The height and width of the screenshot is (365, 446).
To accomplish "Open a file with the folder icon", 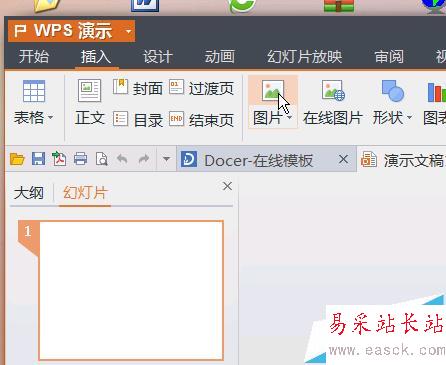I will point(17,159).
